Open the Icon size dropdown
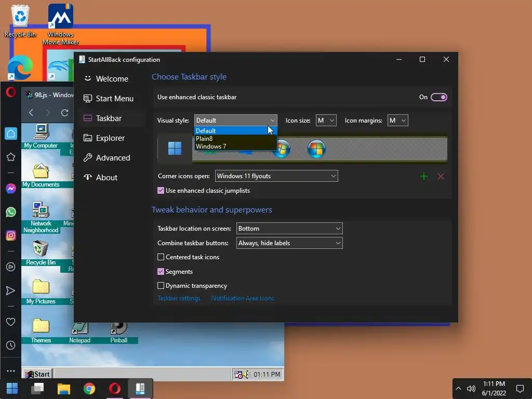The width and height of the screenshot is (532, 399). [x=326, y=121]
